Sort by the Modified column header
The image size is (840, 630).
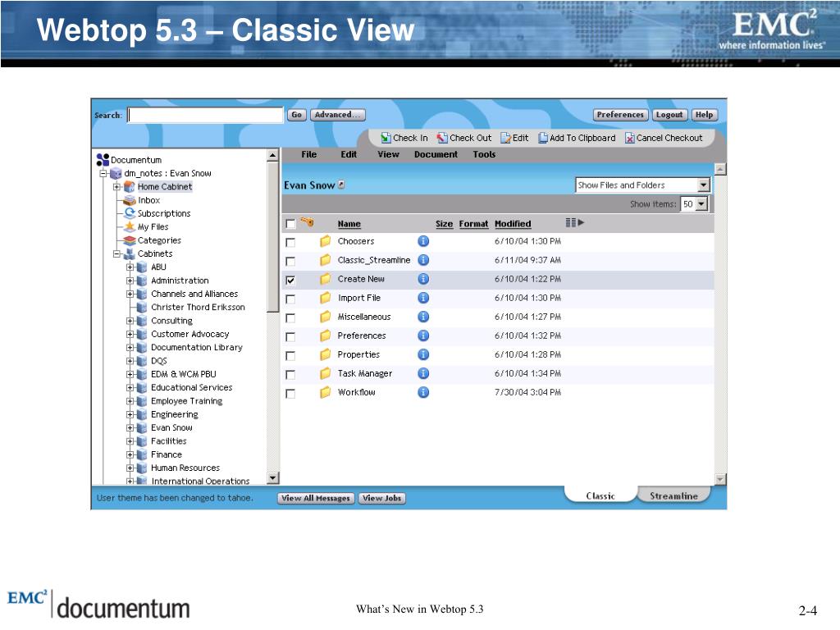(x=513, y=224)
